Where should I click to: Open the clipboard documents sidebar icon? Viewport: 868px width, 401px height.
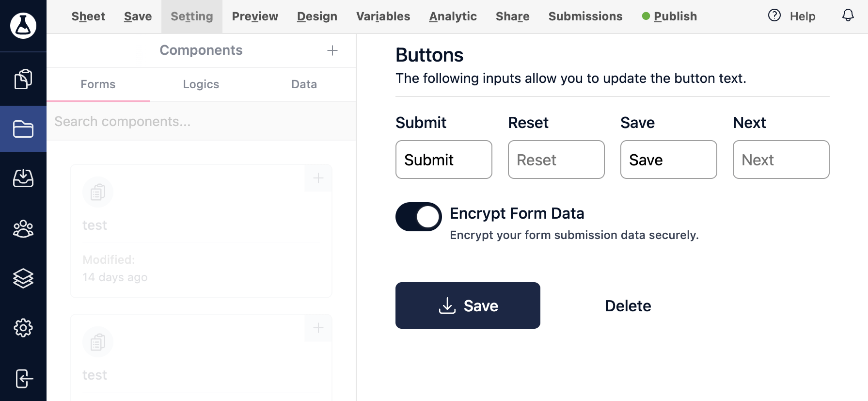click(x=23, y=79)
